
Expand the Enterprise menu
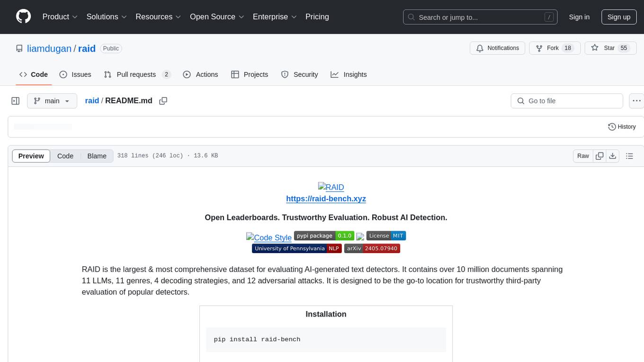coord(275,17)
